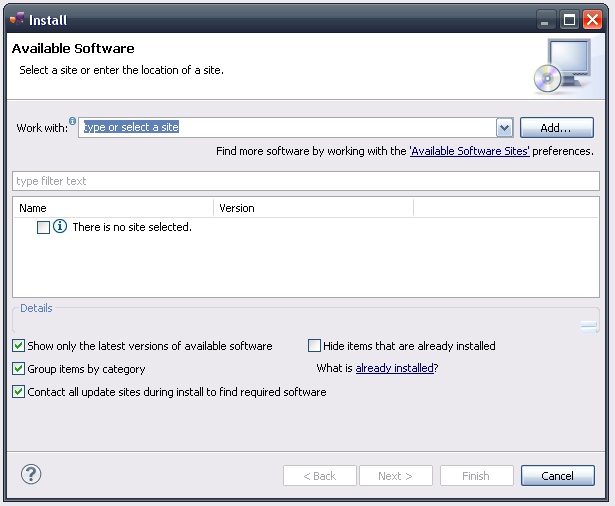Click the small info decoration next to 'Work with'
The image size is (615, 506).
73,121
